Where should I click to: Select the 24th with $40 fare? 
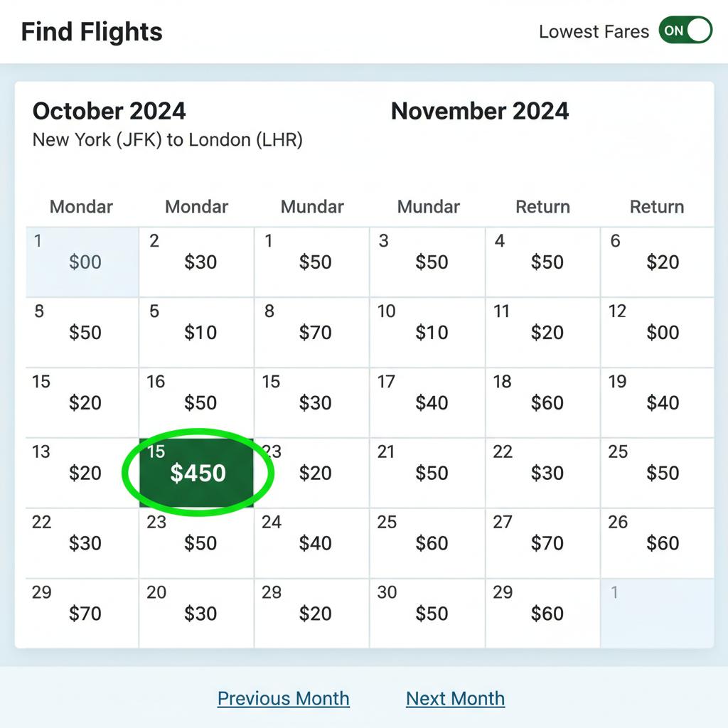(x=312, y=543)
